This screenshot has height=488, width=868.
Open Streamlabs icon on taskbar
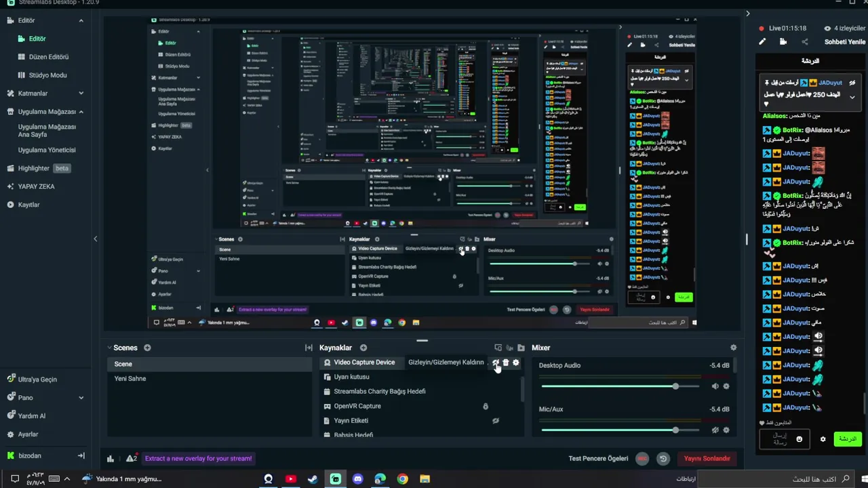click(x=335, y=479)
